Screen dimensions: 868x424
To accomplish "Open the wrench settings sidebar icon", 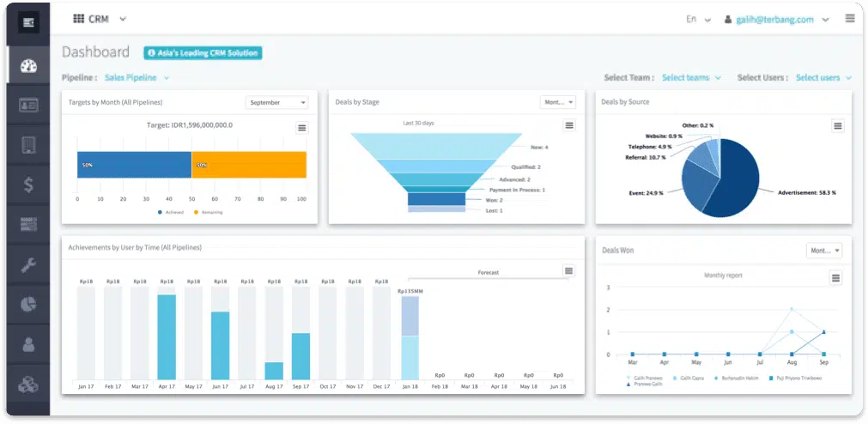I will click(28, 264).
